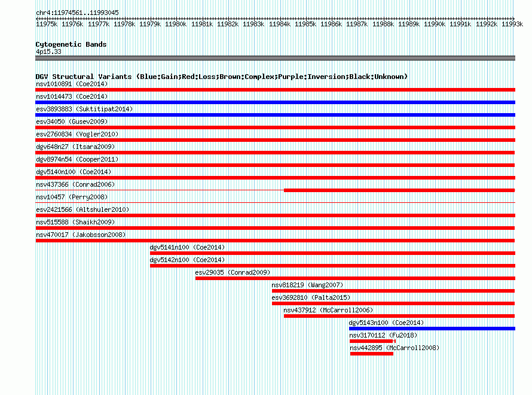Select red bar under nsv437912
The height and width of the screenshot is (395, 532).
pos(399,316)
